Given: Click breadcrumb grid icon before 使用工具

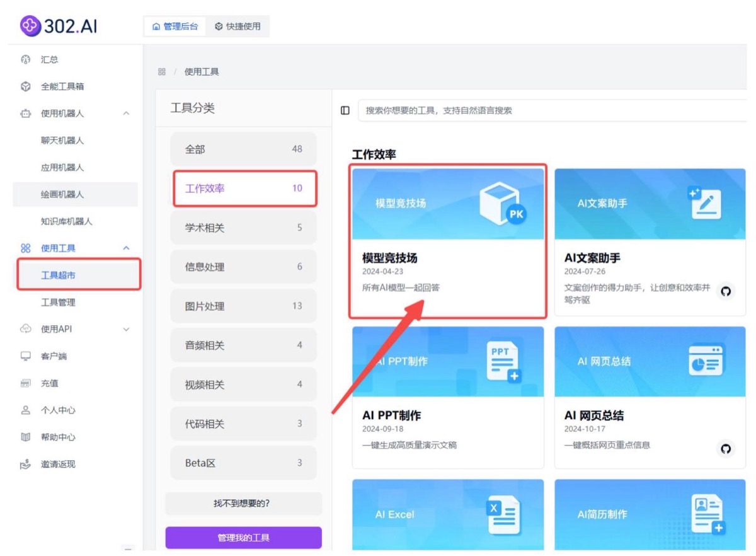Looking at the screenshot, I should [x=162, y=72].
